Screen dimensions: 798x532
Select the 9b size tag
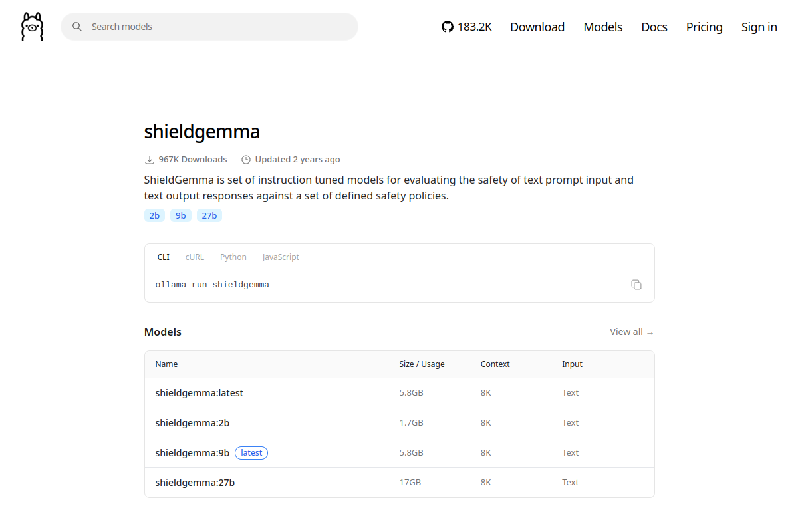coord(181,215)
